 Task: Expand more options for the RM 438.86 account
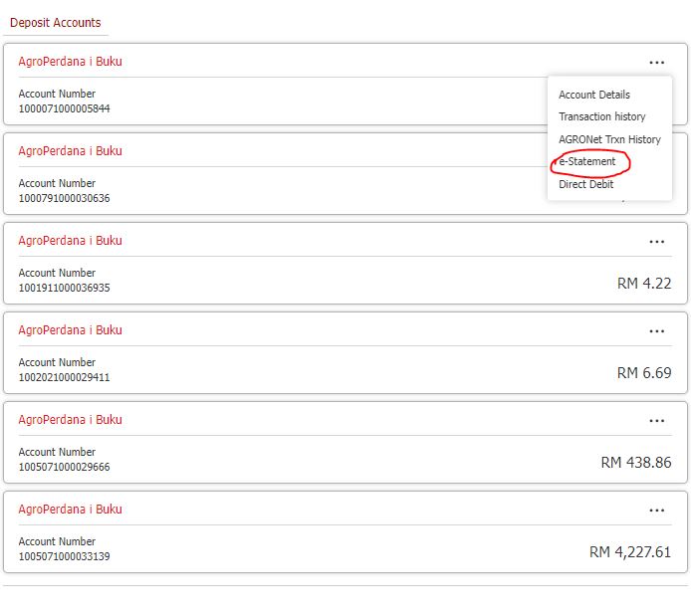(x=656, y=420)
